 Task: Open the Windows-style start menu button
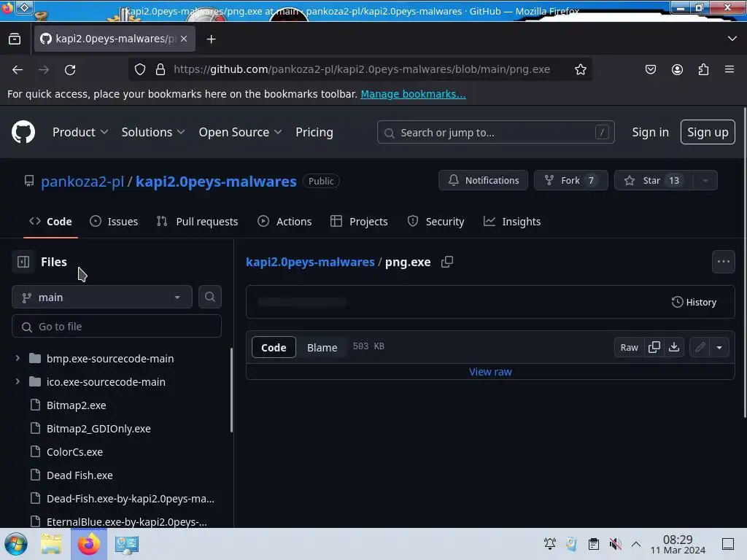[x=16, y=544]
